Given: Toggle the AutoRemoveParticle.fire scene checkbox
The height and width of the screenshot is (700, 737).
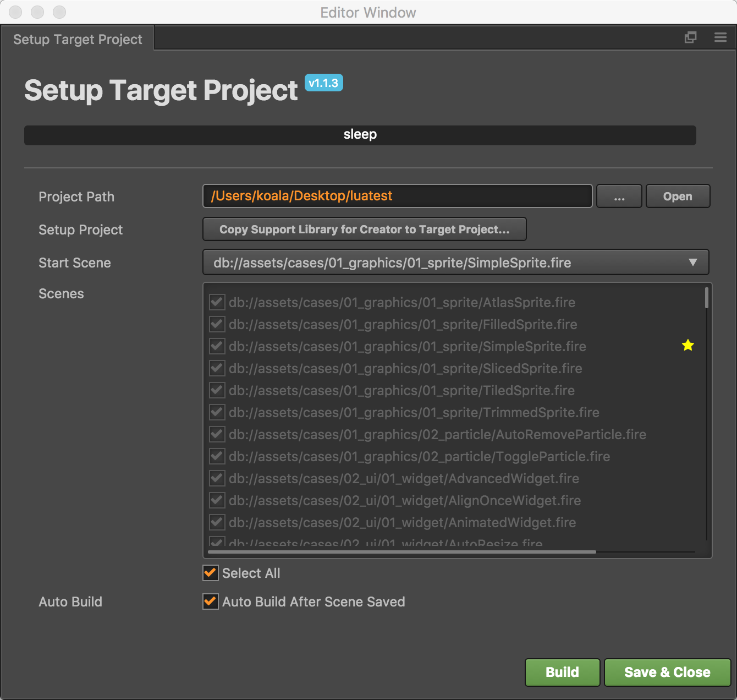Looking at the screenshot, I should click(217, 434).
